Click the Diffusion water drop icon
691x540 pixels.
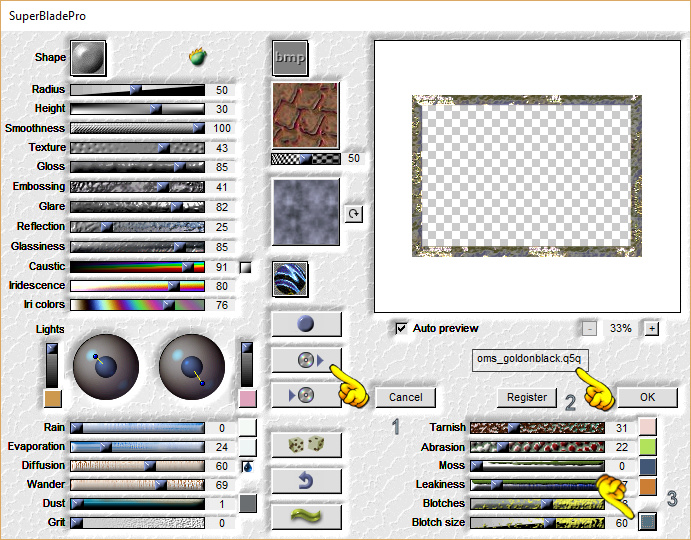(248, 466)
